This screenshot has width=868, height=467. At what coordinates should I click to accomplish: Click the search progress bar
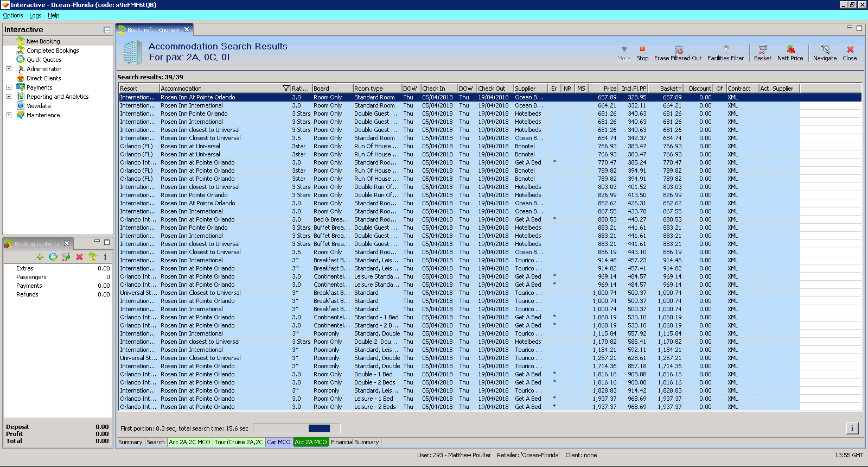[296, 428]
